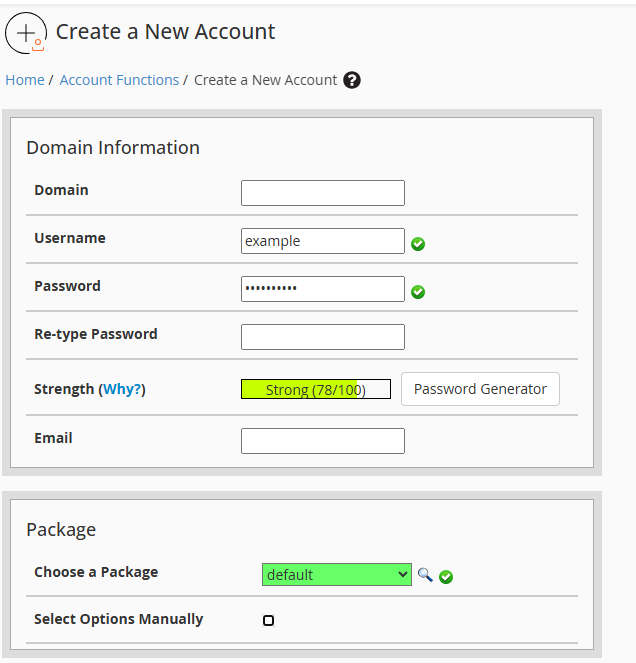Open the Password Generator
Viewport: 636px width, 663px height.
(x=480, y=389)
